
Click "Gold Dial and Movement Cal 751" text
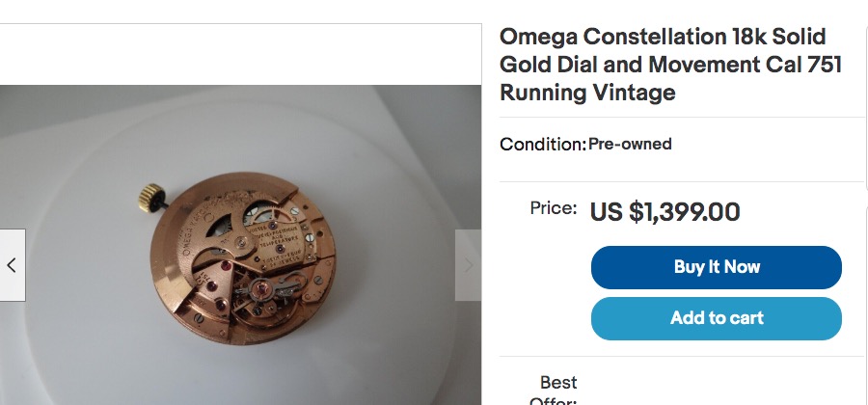tap(670, 65)
